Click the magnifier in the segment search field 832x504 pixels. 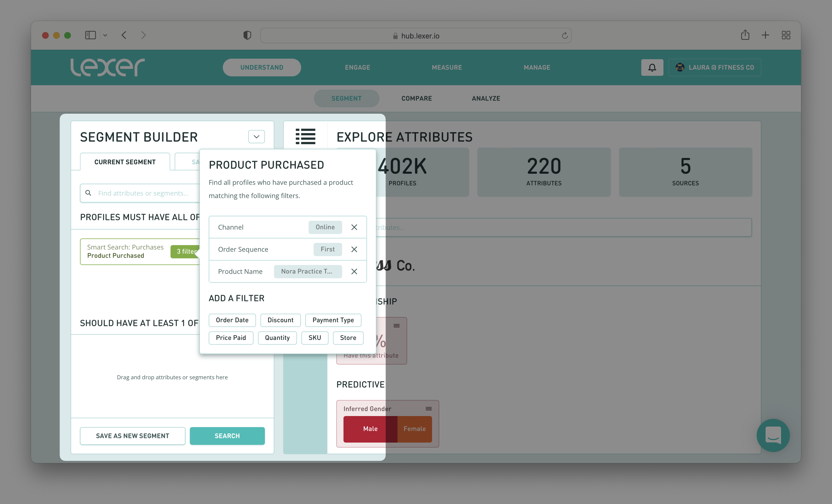[89, 193]
